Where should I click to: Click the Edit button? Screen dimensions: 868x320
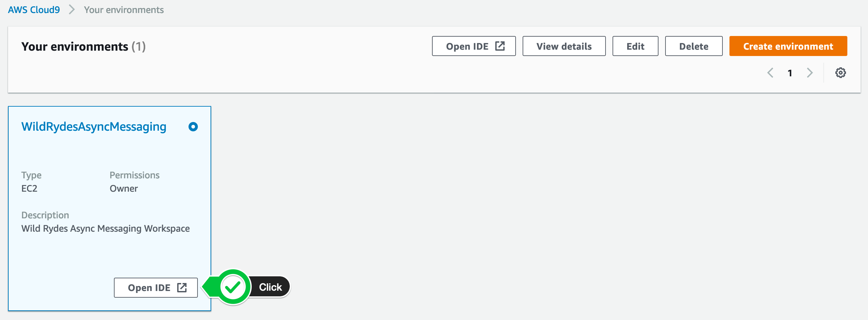tap(635, 46)
